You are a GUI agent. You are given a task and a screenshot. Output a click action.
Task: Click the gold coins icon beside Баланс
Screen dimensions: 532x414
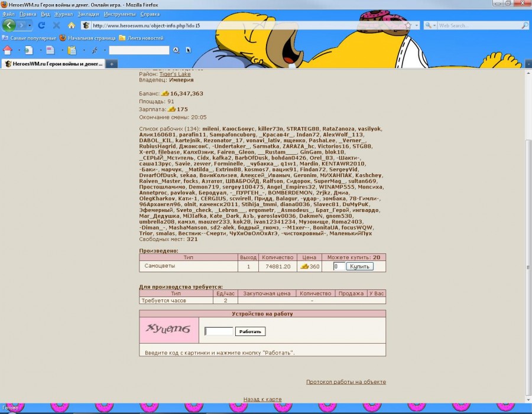[x=165, y=93]
